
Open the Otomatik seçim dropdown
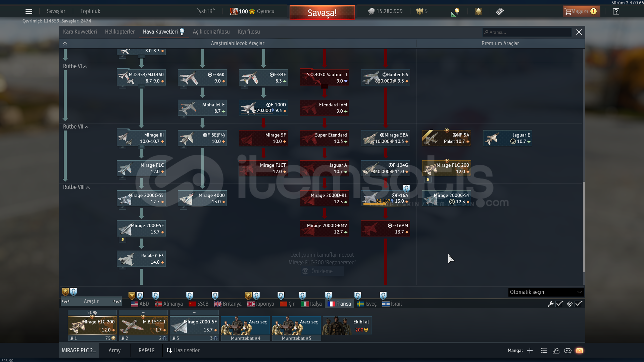[546, 292]
